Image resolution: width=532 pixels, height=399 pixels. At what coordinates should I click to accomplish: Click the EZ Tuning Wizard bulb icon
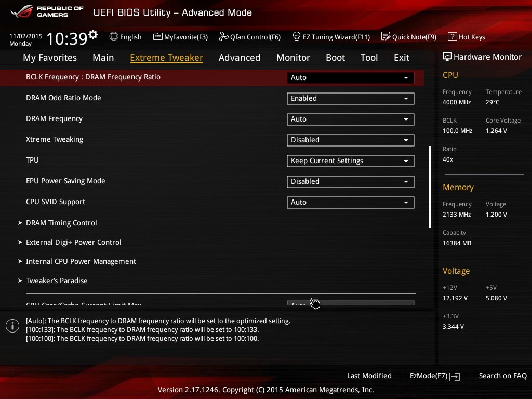297,36
